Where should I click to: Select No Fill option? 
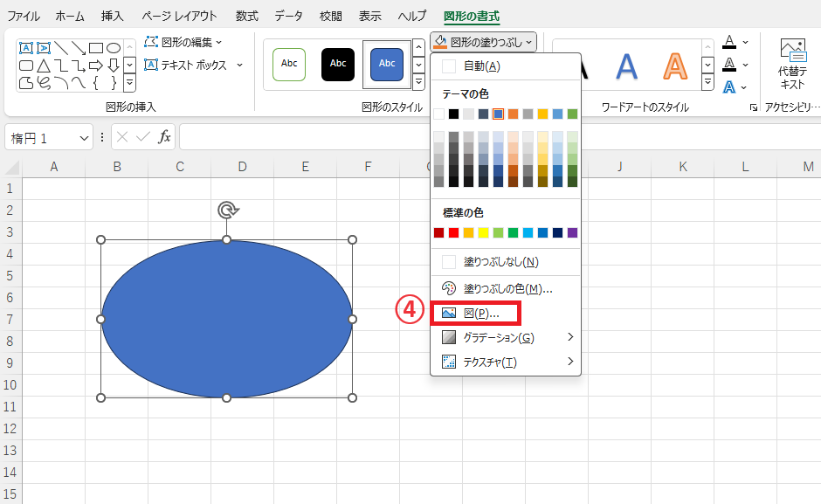pos(506,261)
